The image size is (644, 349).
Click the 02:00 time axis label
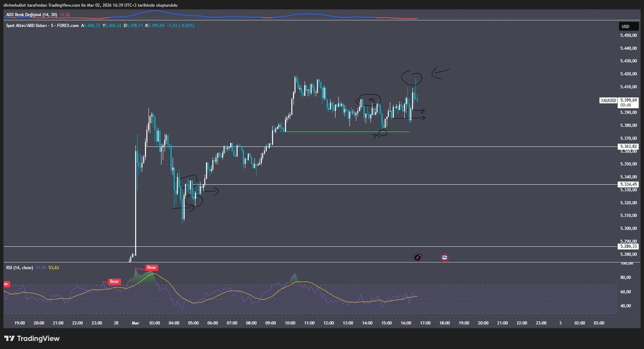[x=580, y=323]
